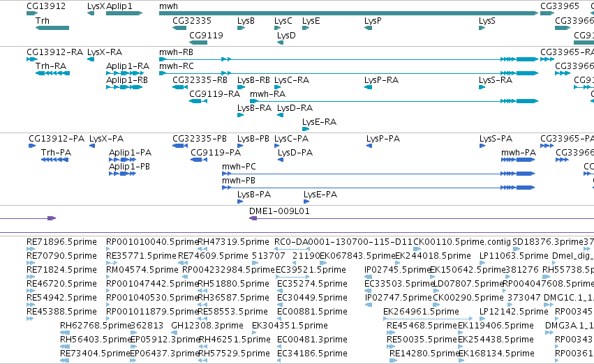Viewport: 594px width, 364px height.
Task: Select the RE71896.5prime EST
Action: 31,249
